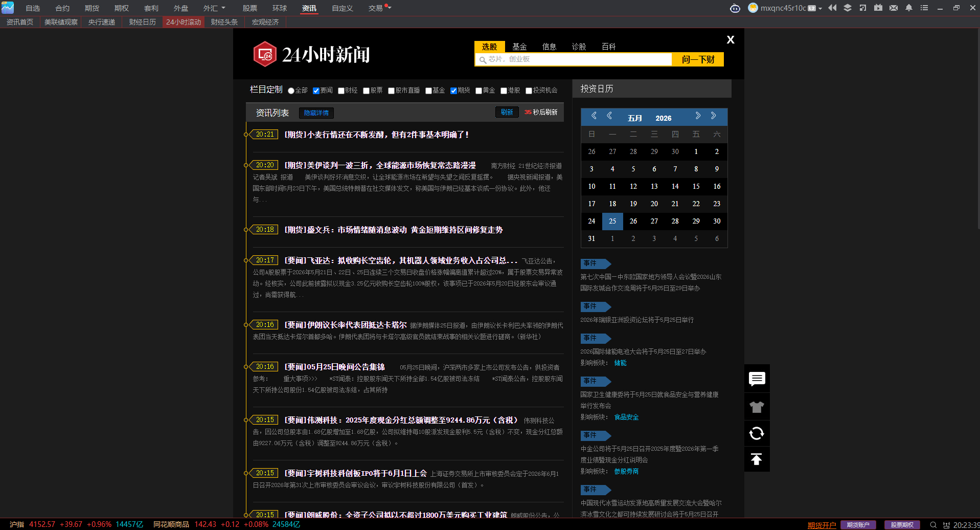Click the circular refresh floating icon
This screenshot has width=980, height=530.
point(757,433)
